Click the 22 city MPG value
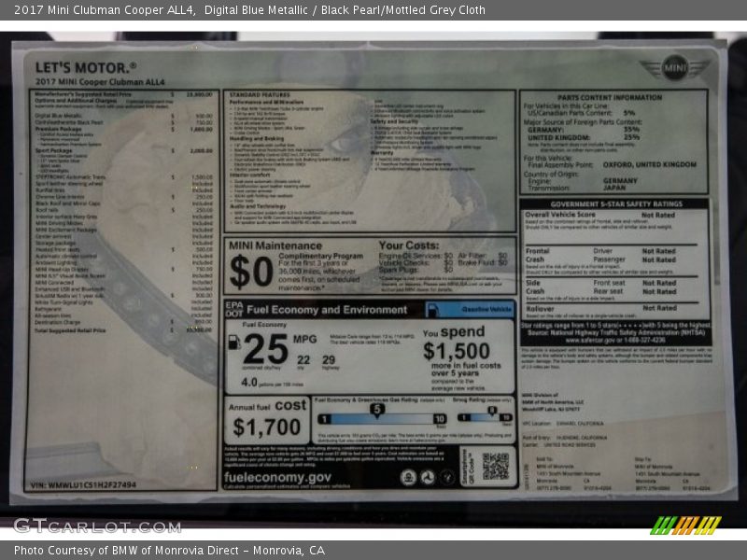This screenshot has height=560, width=747. [303, 360]
